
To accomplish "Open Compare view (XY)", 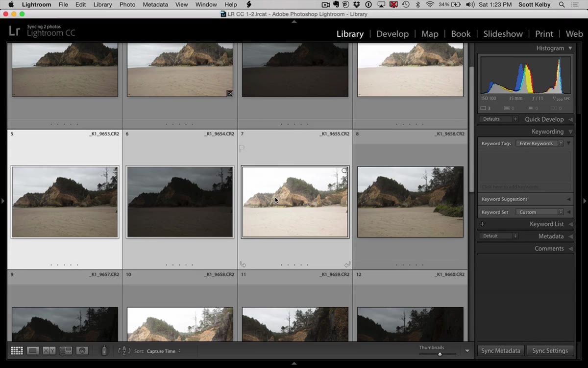I will tap(49, 351).
